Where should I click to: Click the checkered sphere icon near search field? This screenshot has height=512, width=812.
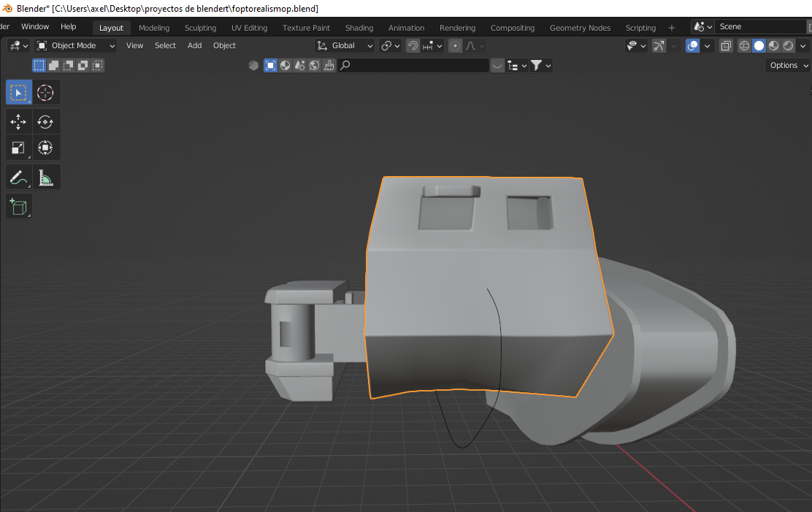[285, 65]
